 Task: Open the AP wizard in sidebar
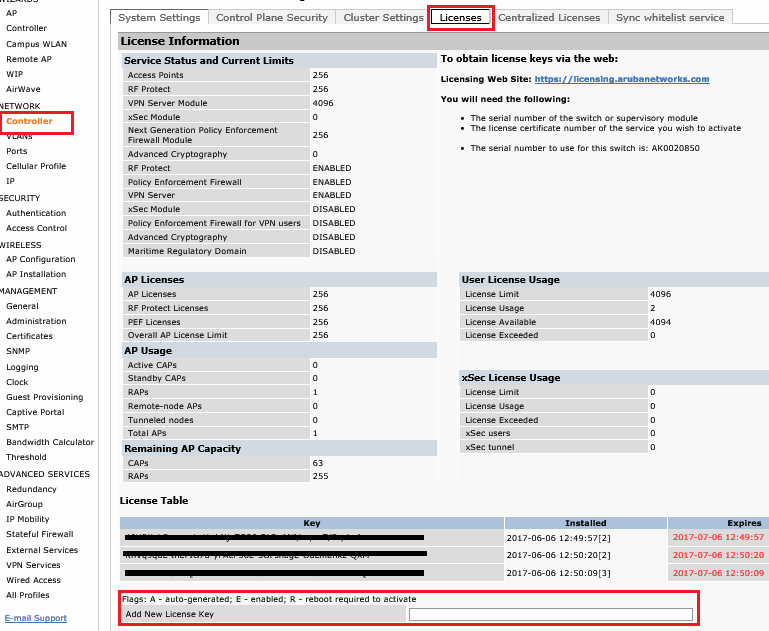pyautogui.click(x=12, y=13)
